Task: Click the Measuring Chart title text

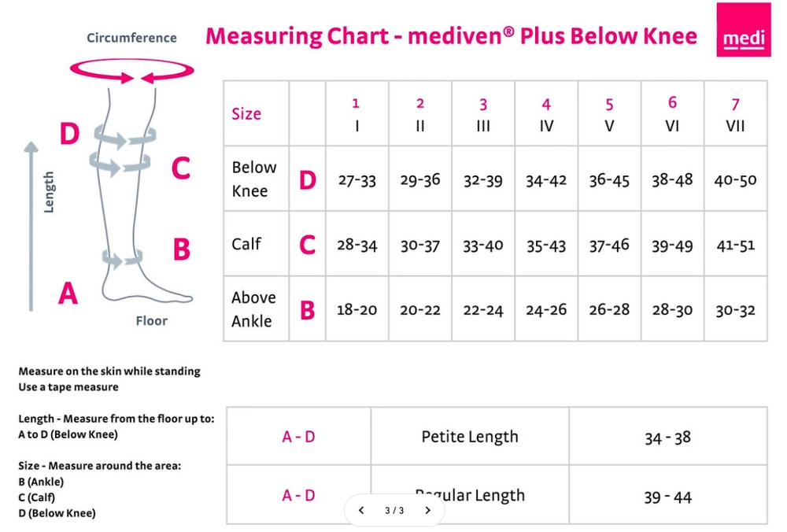Action: point(451,36)
